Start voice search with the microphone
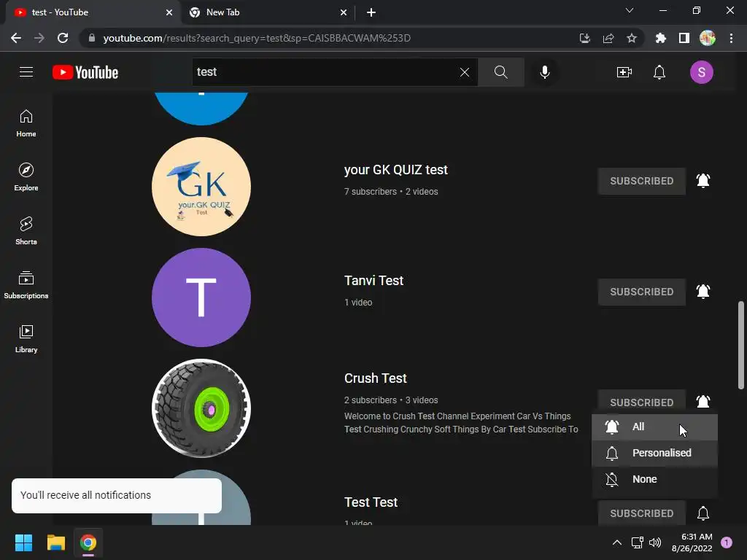The height and width of the screenshot is (560, 747). click(x=544, y=72)
